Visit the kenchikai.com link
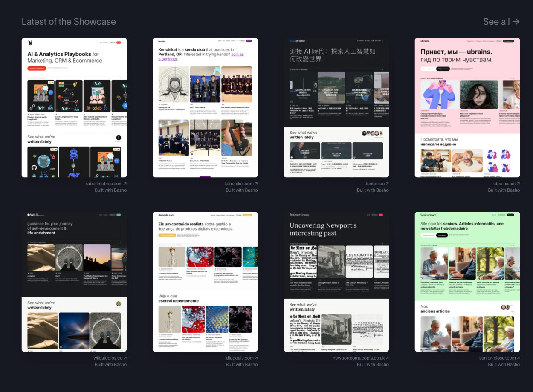Image resolution: width=533 pixels, height=392 pixels. (x=241, y=184)
